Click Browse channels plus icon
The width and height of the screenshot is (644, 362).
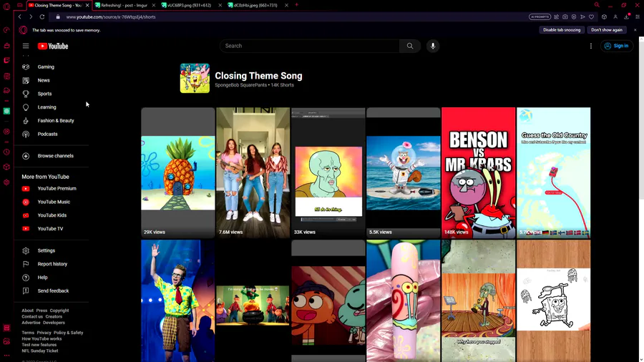point(26,156)
